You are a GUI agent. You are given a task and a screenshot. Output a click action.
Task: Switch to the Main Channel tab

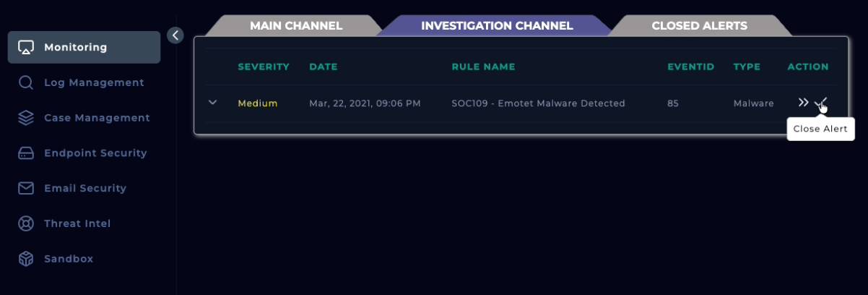click(x=295, y=26)
